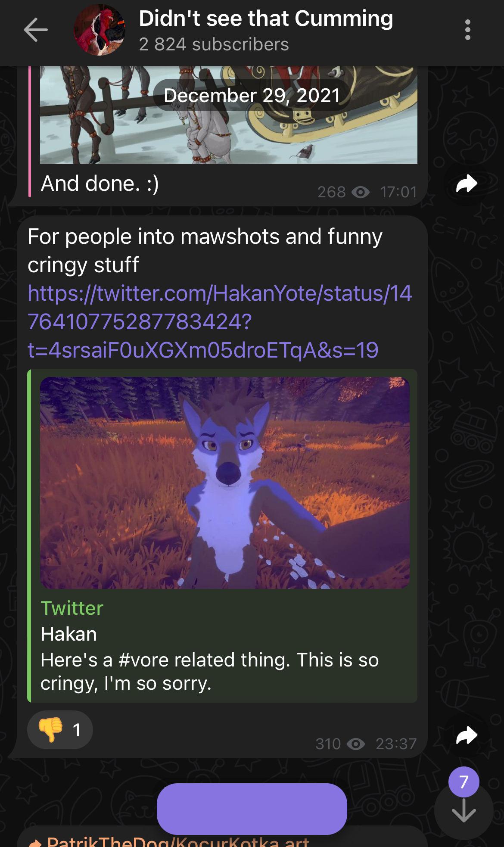Screen dimensions: 504x847
Task: Open the three-dot options menu
Action: tap(468, 30)
